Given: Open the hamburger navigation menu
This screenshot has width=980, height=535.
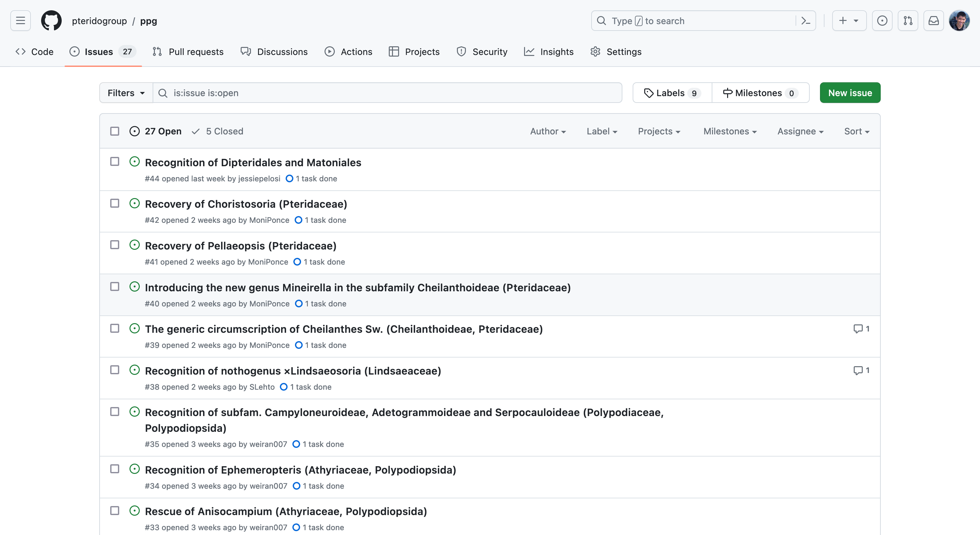Looking at the screenshot, I should click(x=21, y=21).
